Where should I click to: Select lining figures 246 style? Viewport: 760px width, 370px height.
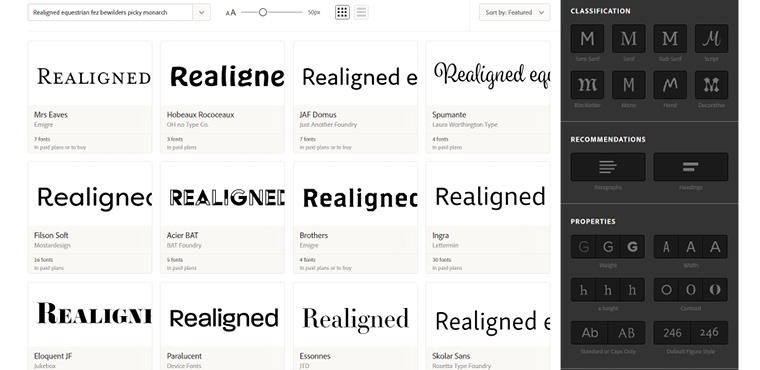coord(672,333)
